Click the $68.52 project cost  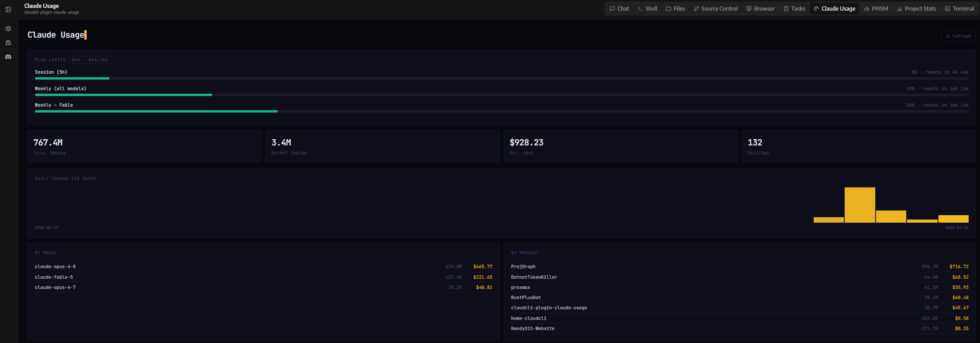point(960,277)
